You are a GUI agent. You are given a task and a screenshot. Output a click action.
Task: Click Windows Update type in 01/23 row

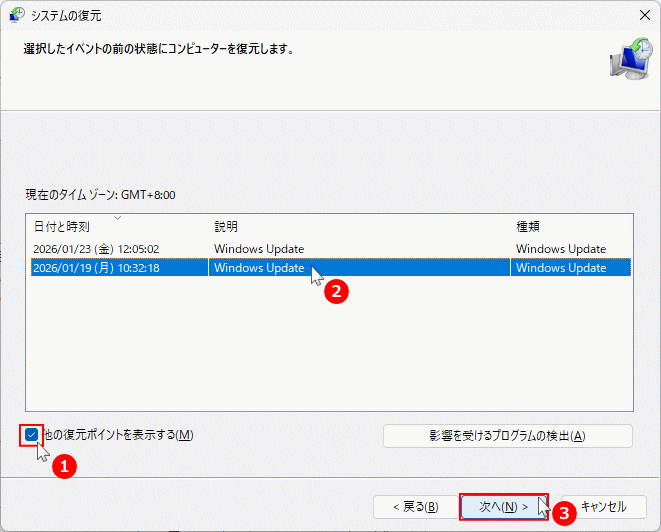(561, 249)
